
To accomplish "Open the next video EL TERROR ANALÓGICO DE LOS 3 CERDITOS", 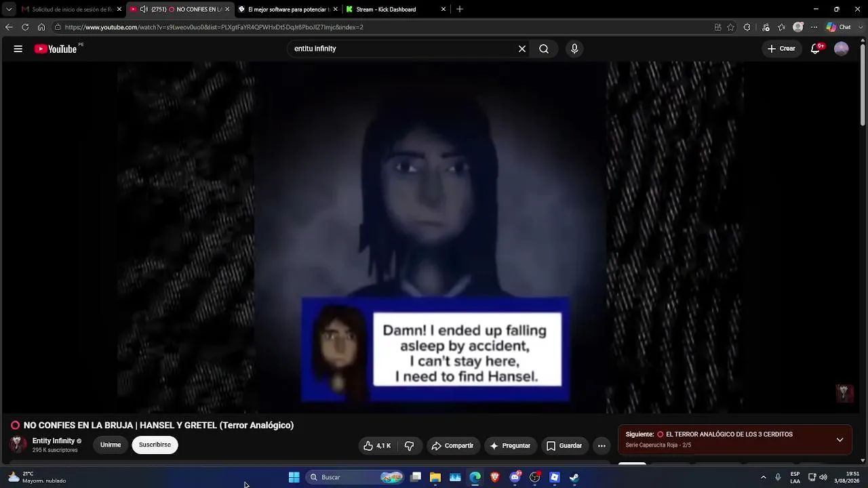I will [729, 434].
